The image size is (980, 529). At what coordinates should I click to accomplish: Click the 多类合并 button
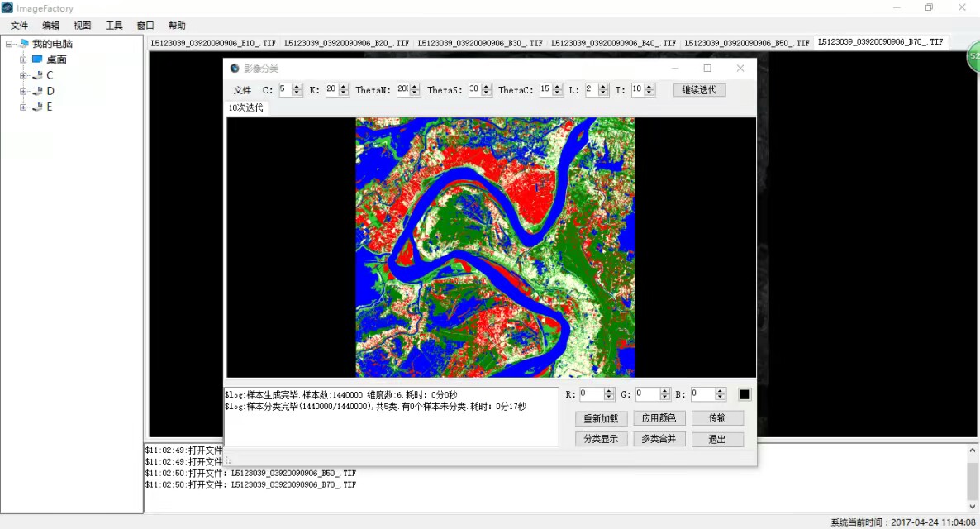tap(659, 439)
